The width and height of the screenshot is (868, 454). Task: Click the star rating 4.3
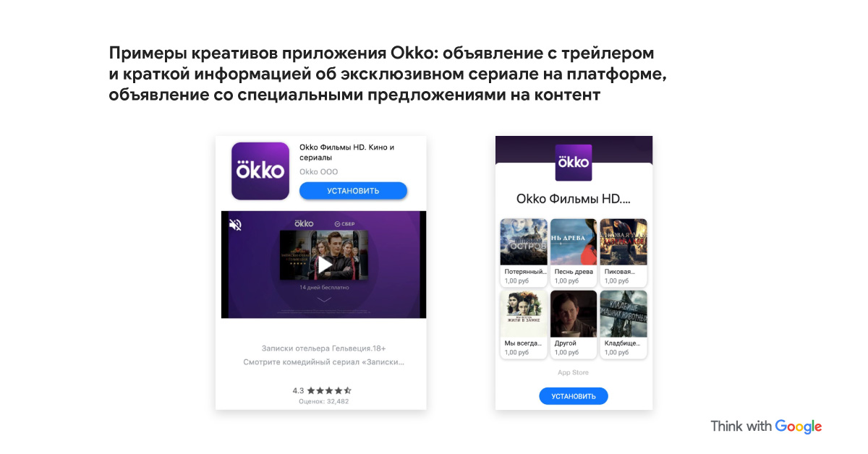(322, 390)
